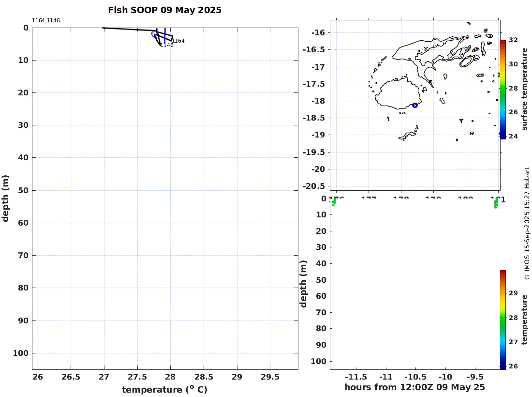Click the surface temperature colorbar
The height and width of the screenshot is (397, 532).
pos(503,89)
